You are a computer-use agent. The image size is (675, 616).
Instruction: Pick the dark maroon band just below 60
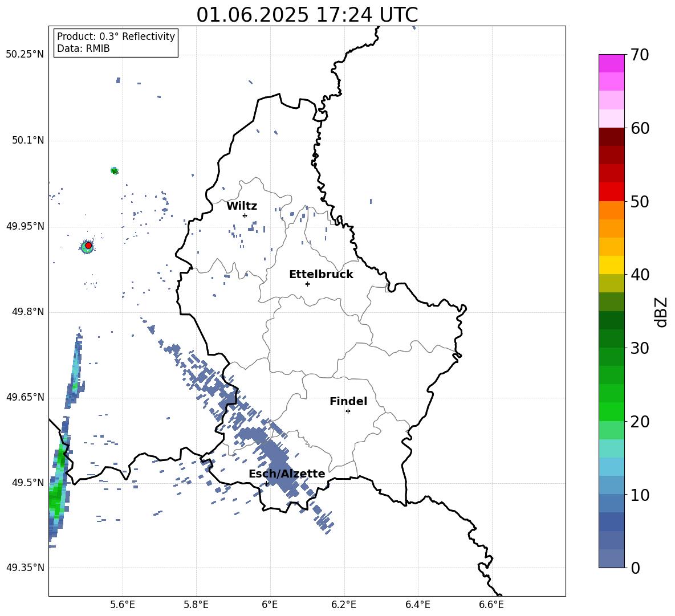point(611,137)
